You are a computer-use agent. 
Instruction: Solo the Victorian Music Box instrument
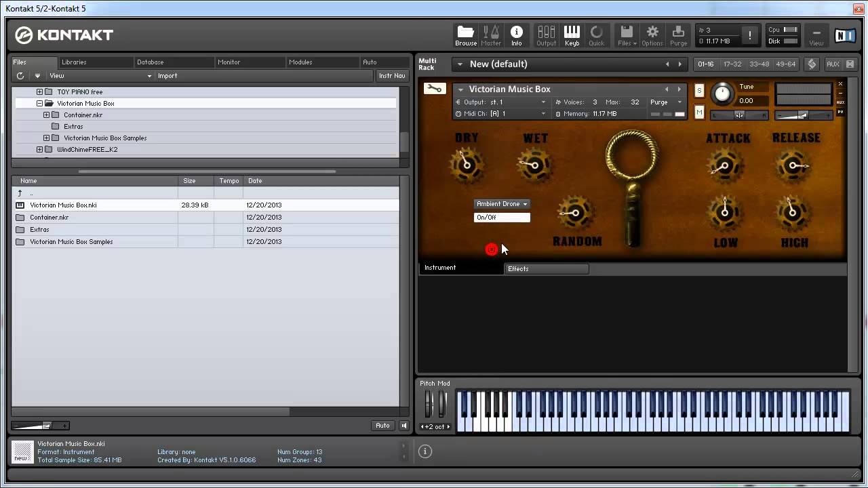pos(699,90)
